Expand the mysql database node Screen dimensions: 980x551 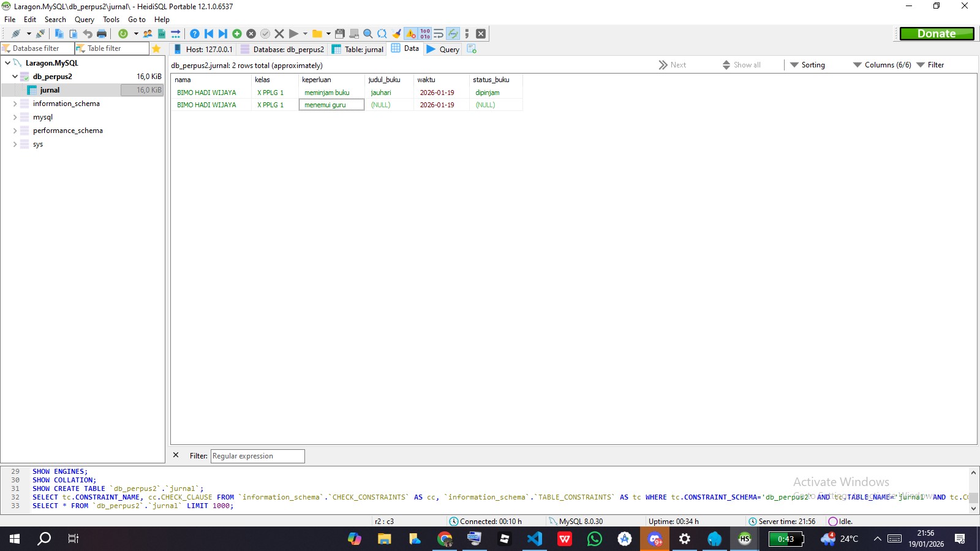(15, 117)
